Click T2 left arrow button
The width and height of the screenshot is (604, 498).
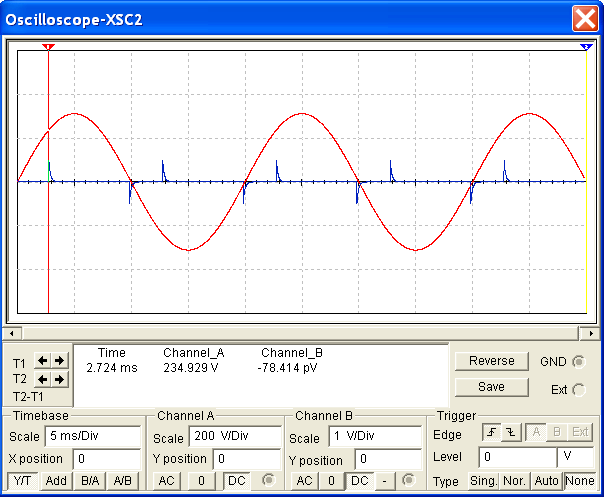click(x=43, y=379)
